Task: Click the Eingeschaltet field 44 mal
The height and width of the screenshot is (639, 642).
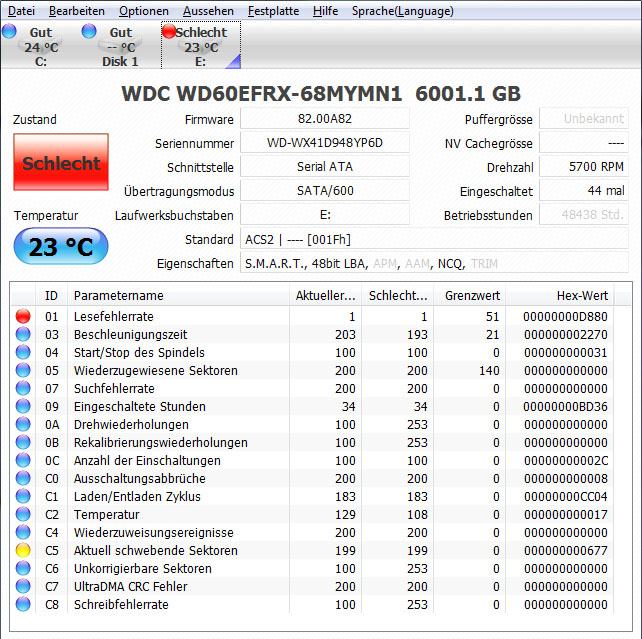Action: click(x=584, y=191)
